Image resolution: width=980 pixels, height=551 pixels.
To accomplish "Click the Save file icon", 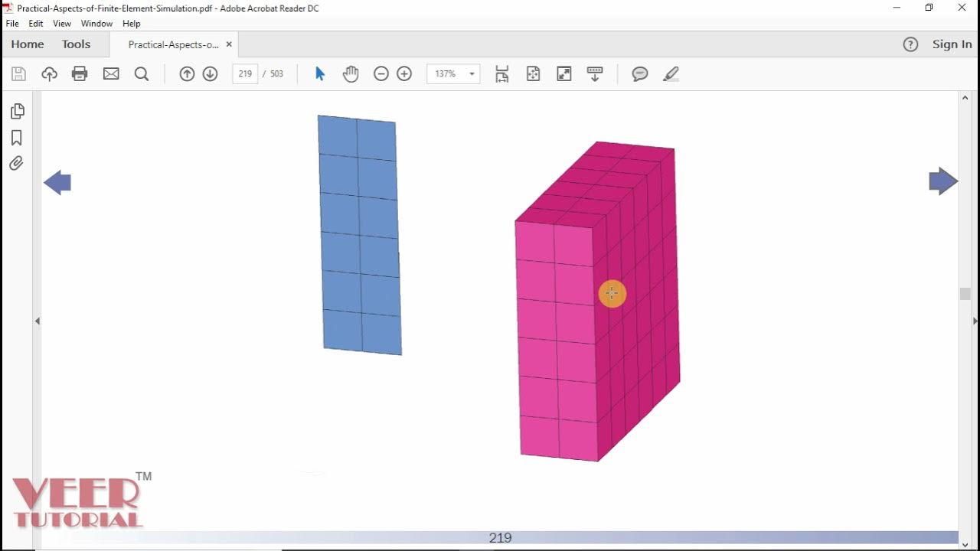I will tap(19, 74).
